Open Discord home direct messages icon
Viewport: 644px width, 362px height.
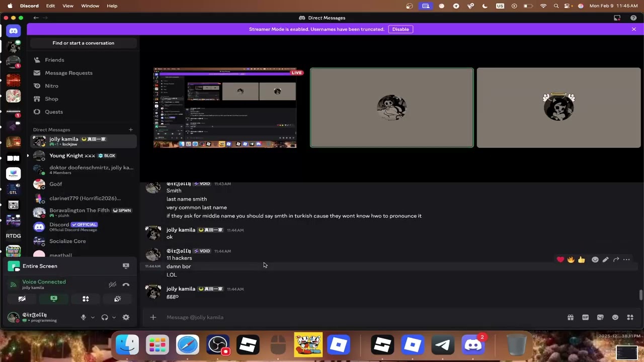[14, 31]
